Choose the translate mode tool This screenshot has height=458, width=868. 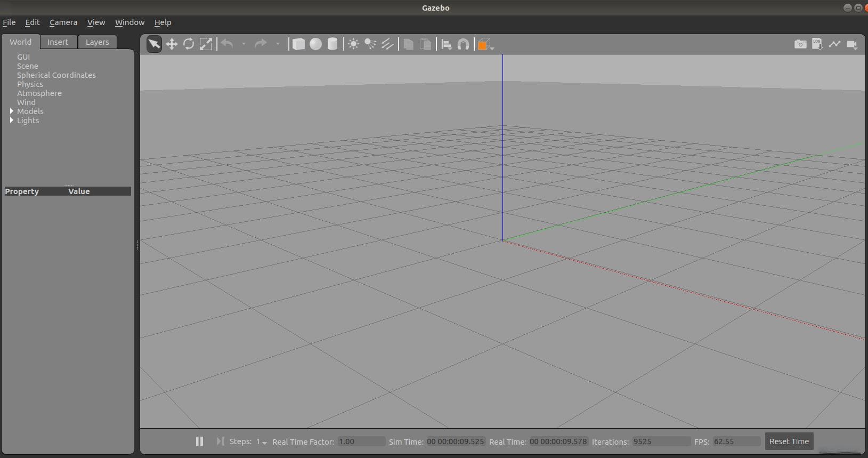[172, 44]
